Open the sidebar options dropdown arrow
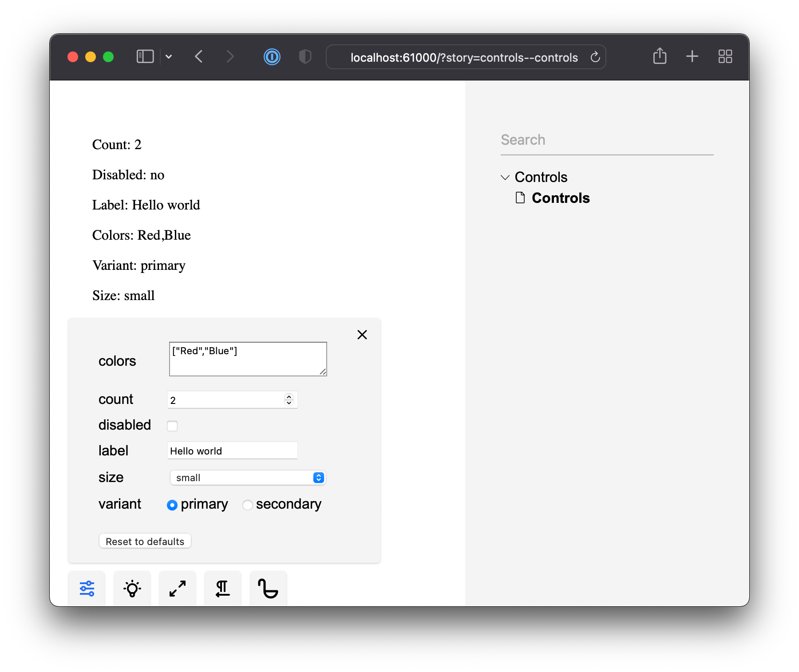The image size is (799, 672). click(x=169, y=57)
